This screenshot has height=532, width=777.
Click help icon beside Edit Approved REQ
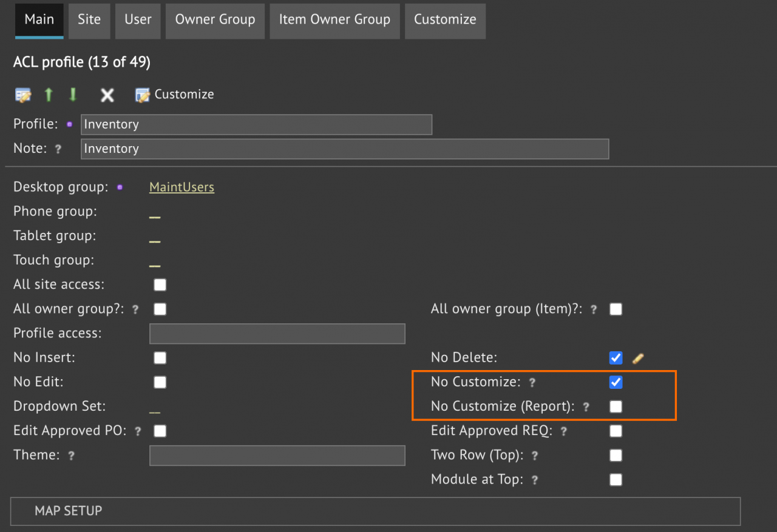pyautogui.click(x=564, y=431)
